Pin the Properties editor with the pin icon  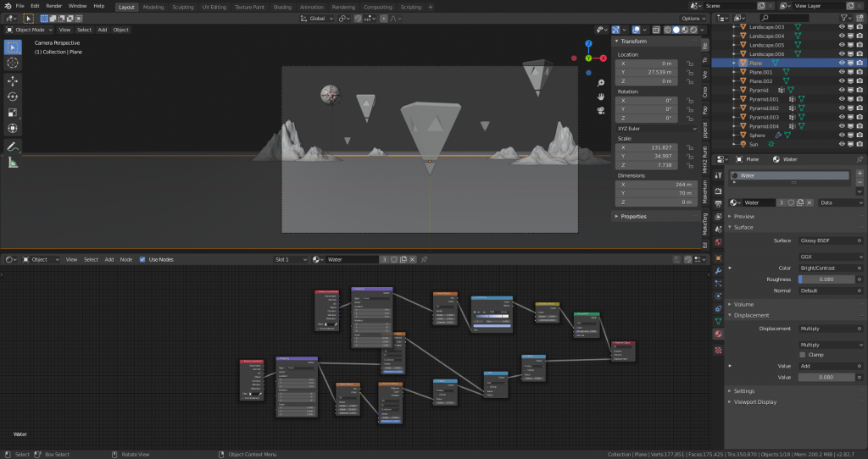[860, 158]
